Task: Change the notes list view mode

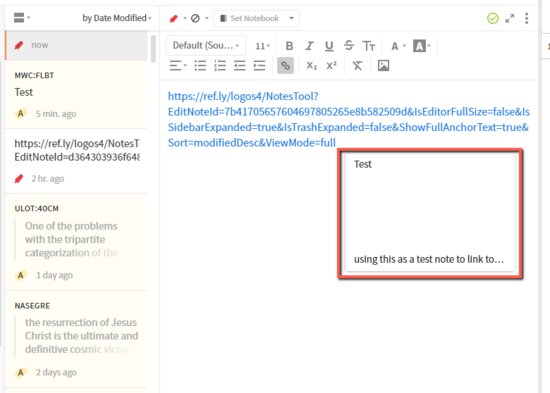Action: click(21, 18)
